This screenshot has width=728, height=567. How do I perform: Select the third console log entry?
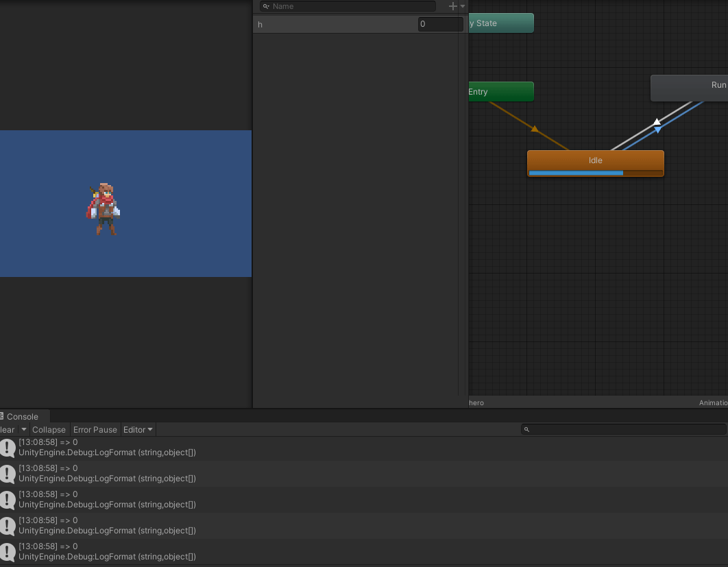(x=364, y=500)
